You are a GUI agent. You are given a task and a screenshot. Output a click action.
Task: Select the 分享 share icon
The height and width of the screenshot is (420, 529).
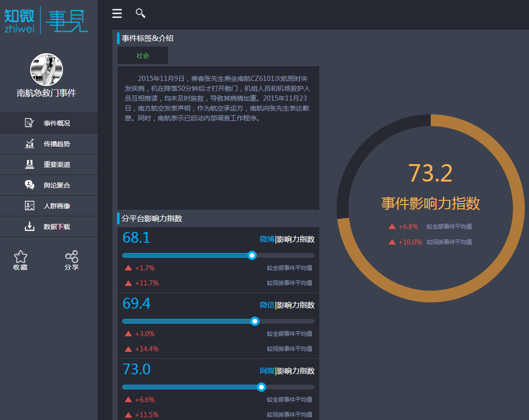(x=71, y=256)
